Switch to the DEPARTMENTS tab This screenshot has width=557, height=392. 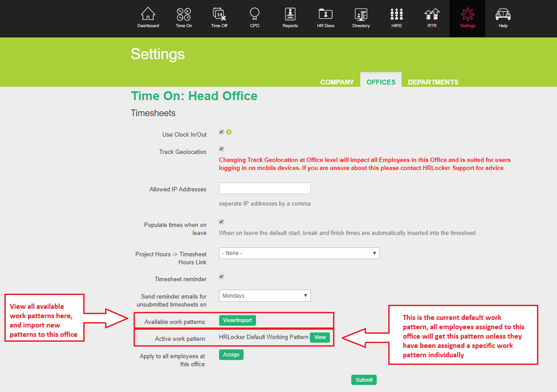(x=433, y=82)
